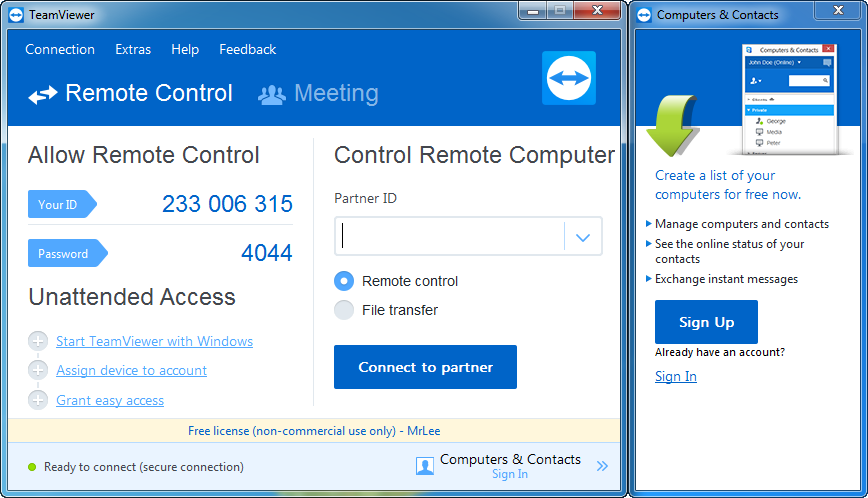Click 'See the online status' bullet
The image size is (868, 498).
tap(729, 251)
